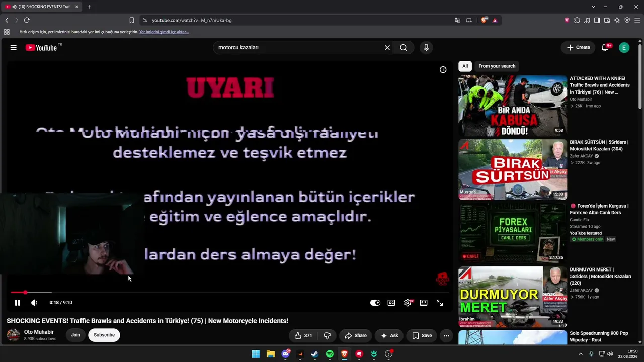Open Brave Rewards triangle icon
Screen dimensions: 644x362
495,20
